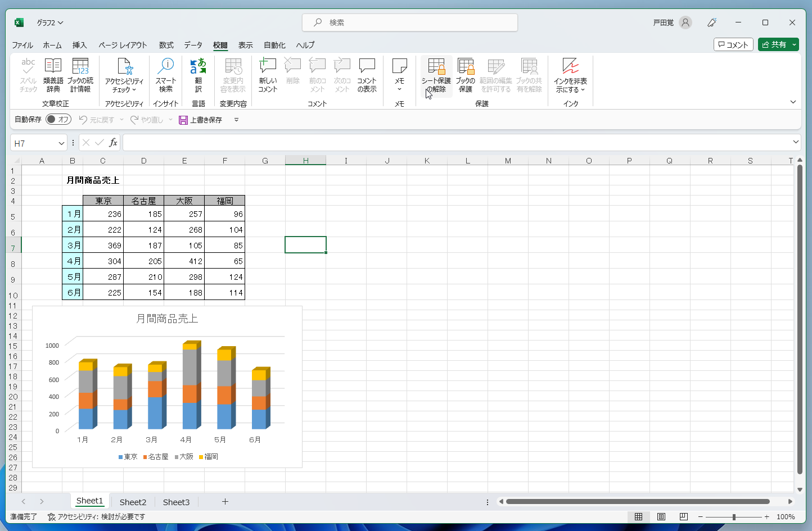The width and height of the screenshot is (812, 531).
Task: Open the メモ notes menu
Action: click(399, 75)
